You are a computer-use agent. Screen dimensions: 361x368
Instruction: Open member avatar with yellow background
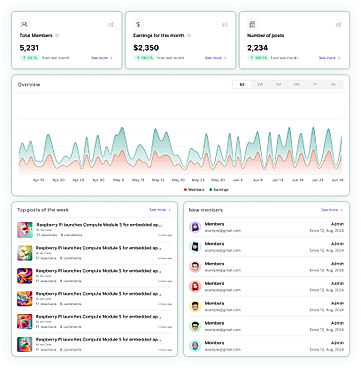[195, 306]
